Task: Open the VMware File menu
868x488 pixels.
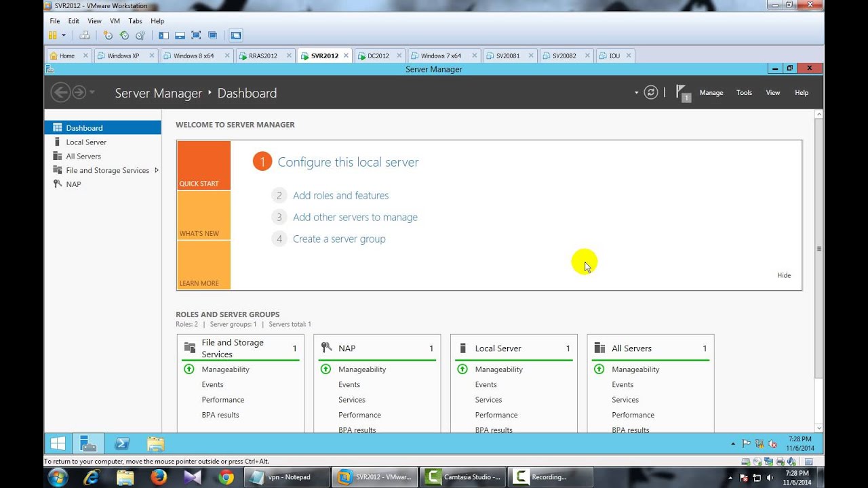Action: [x=55, y=21]
